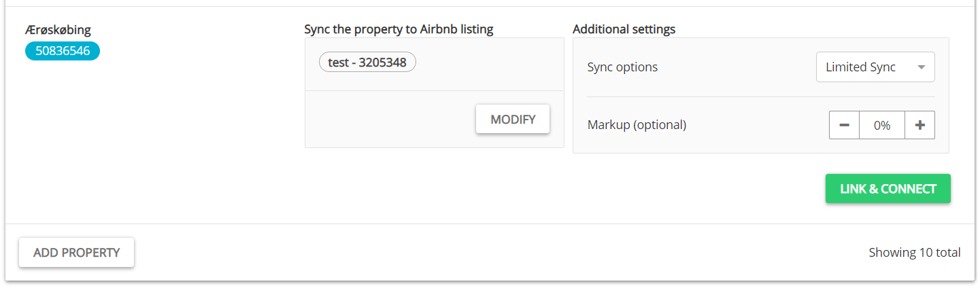Open the Limited Sync combo box

[875, 67]
